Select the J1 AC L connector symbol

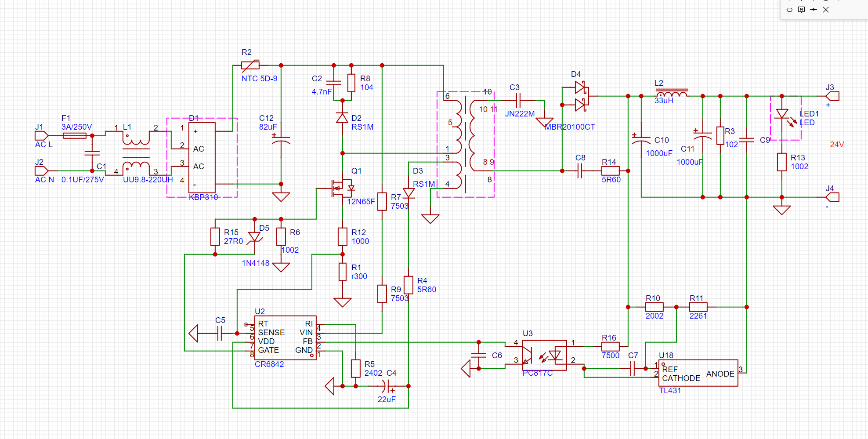(42, 135)
